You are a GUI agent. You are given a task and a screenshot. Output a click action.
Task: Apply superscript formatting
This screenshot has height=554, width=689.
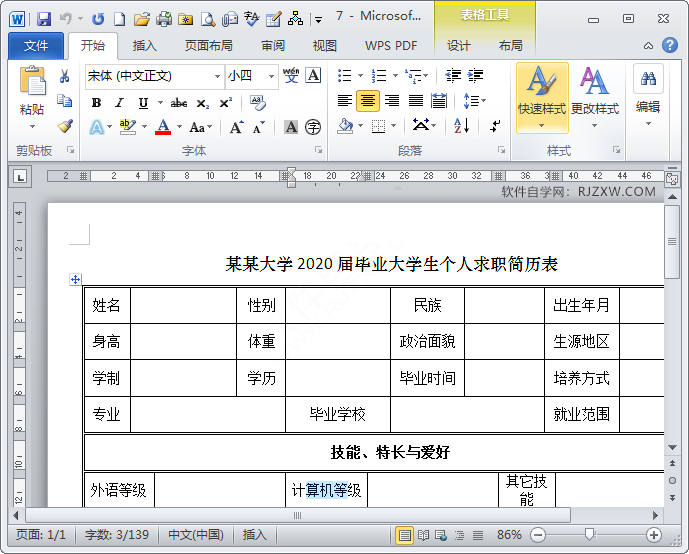(x=225, y=103)
